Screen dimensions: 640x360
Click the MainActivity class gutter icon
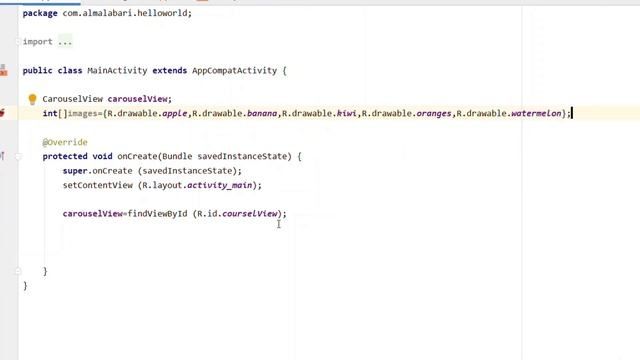click(3, 70)
